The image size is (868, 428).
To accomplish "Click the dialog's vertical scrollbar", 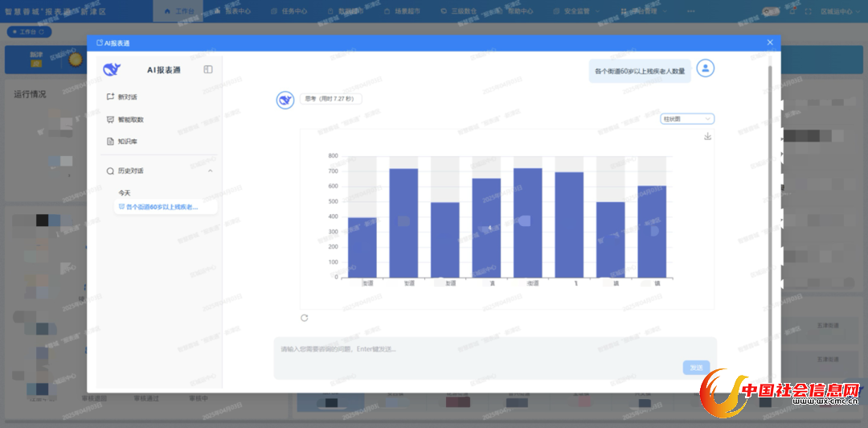I will click(x=770, y=201).
